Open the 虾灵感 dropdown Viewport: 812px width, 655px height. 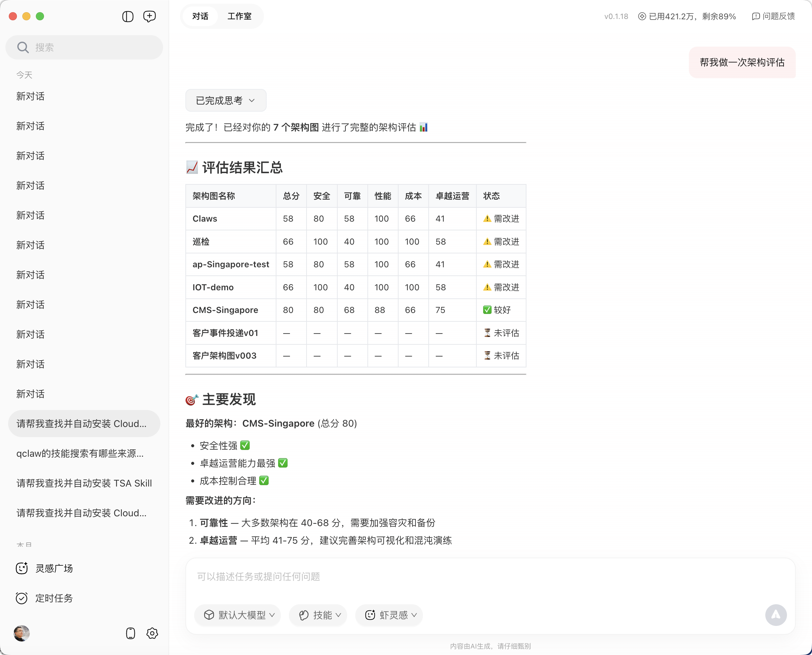click(390, 615)
